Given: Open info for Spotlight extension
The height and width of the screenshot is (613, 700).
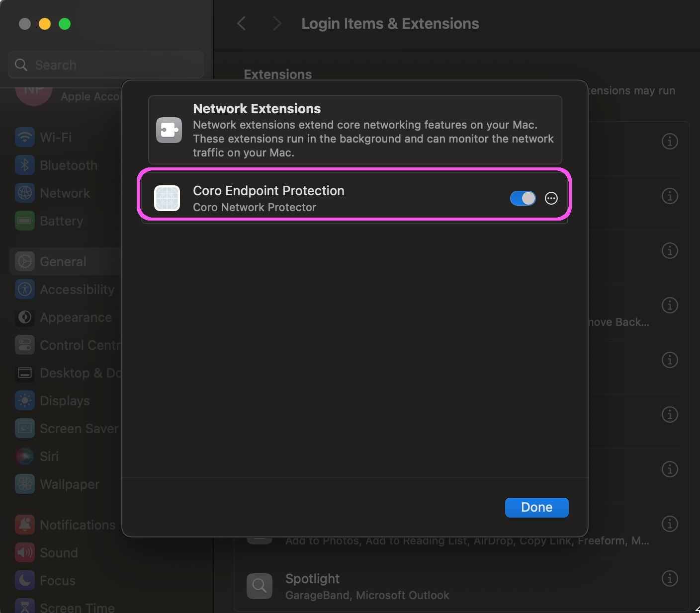Looking at the screenshot, I should 670,578.
